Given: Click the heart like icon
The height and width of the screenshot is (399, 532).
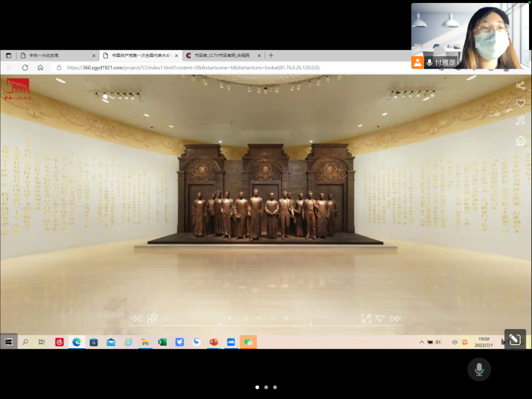Looking at the screenshot, I should [x=521, y=103].
